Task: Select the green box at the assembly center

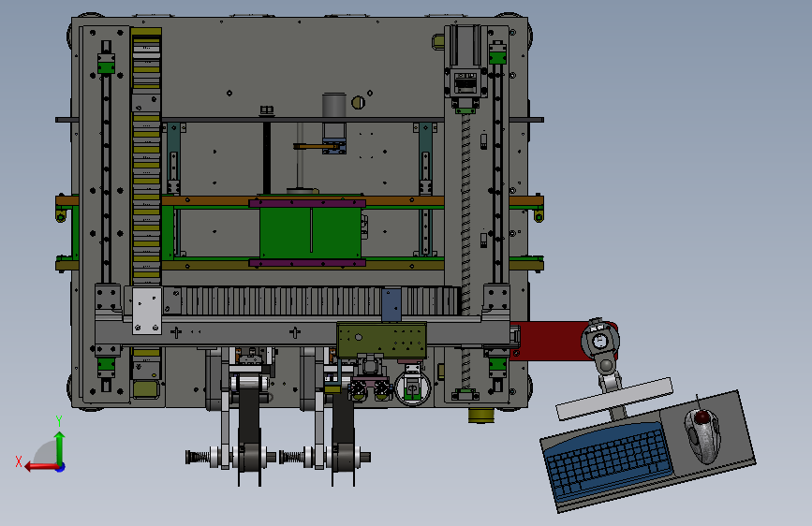Action: (310, 232)
